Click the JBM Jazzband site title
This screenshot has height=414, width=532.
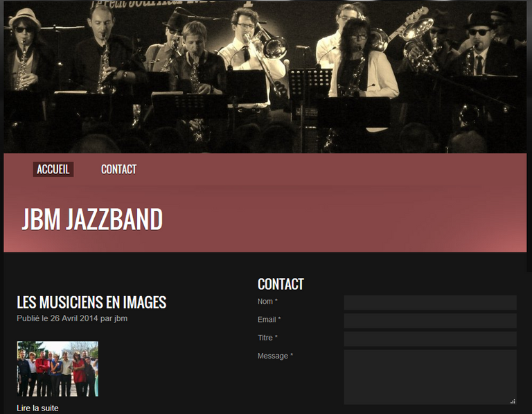(x=92, y=219)
